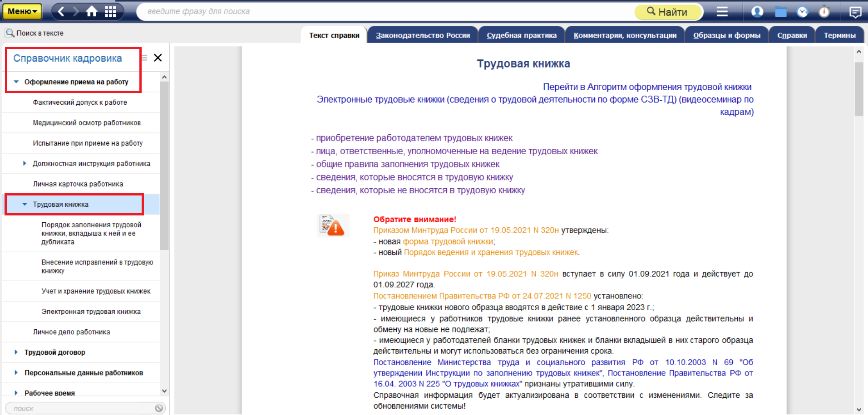Switch to Текст справки tab

point(334,35)
